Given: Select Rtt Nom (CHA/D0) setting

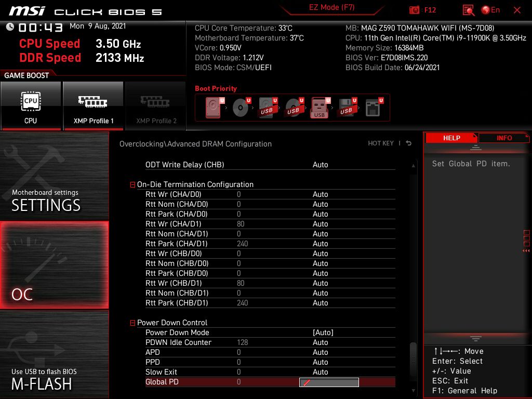Looking at the screenshot, I should 270,204.
